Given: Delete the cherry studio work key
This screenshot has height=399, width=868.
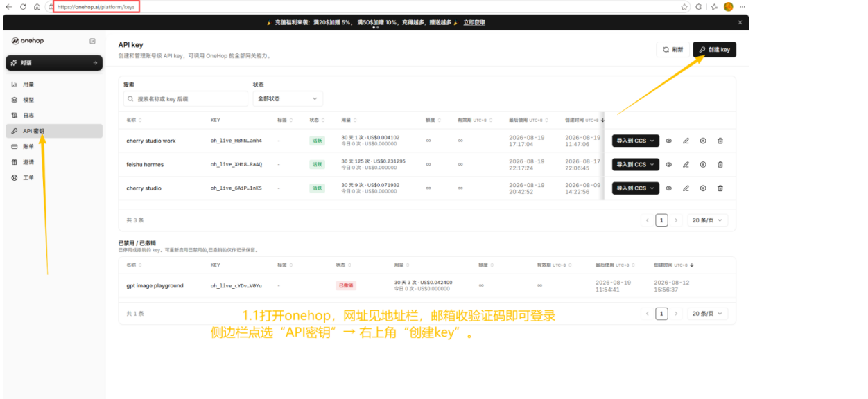Looking at the screenshot, I should click(x=720, y=141).
